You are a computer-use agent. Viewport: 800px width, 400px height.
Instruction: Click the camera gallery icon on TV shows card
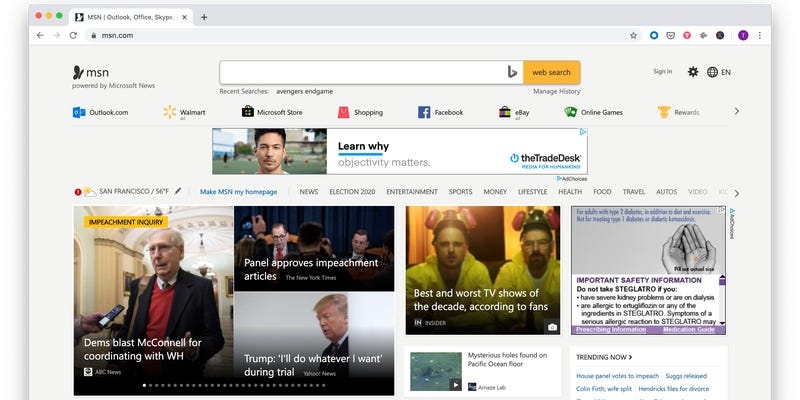[x=552, y=327]
